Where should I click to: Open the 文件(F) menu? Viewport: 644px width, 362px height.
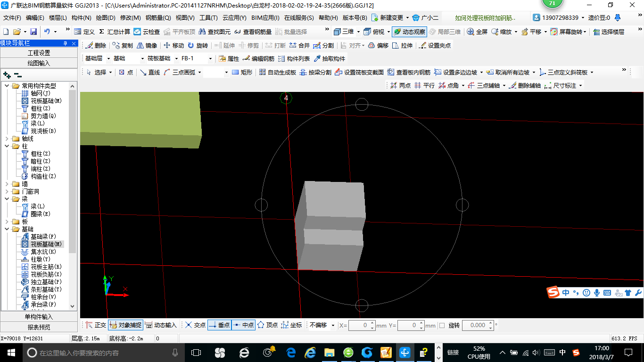tap(12, 18)
